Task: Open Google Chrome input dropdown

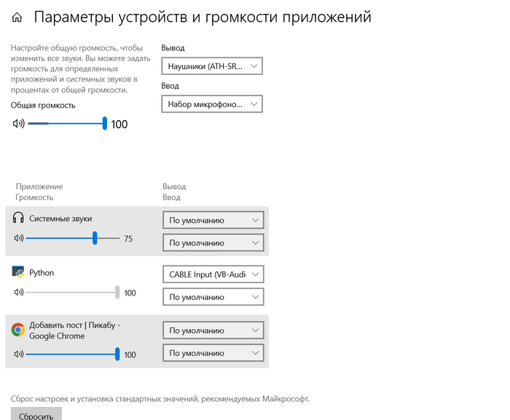Action: click(213, 353)
